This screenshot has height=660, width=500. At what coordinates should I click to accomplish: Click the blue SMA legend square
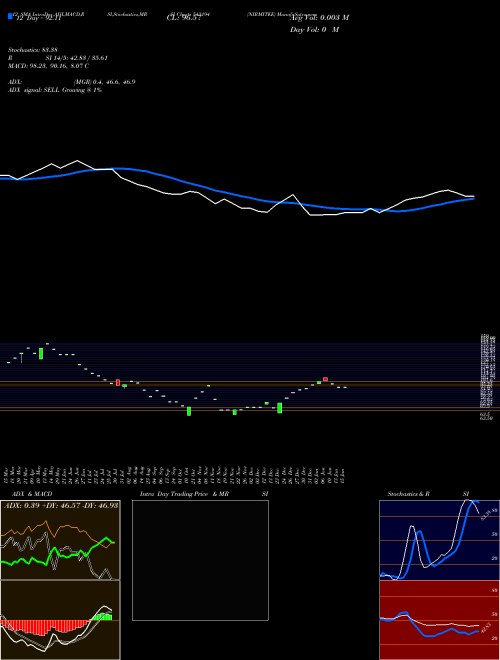click(10, 16)
